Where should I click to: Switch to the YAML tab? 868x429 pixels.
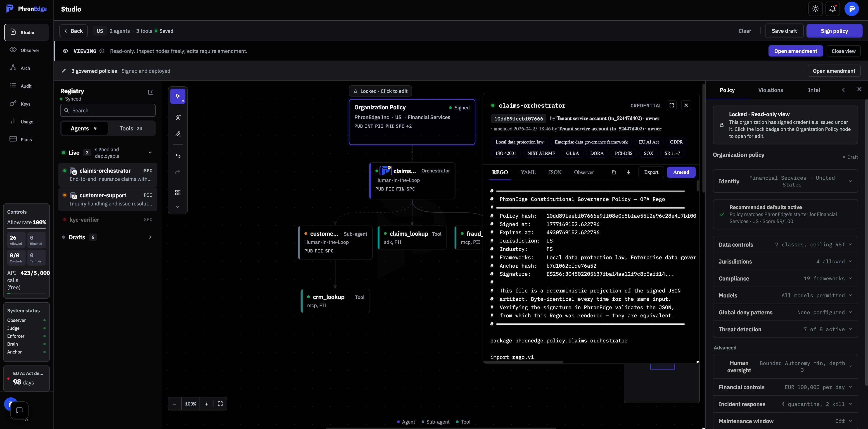tap(528, 172)
